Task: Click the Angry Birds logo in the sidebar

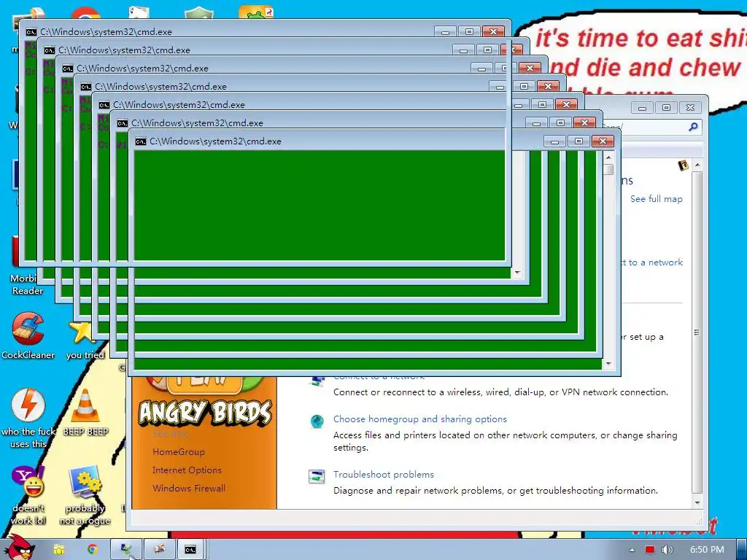Action: [x=205, y=413]
